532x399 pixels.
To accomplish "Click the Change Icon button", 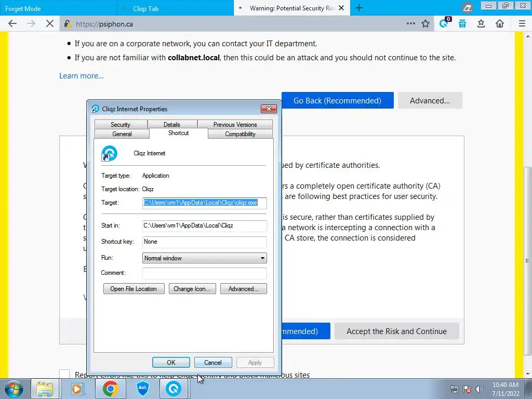I will 192,289.
